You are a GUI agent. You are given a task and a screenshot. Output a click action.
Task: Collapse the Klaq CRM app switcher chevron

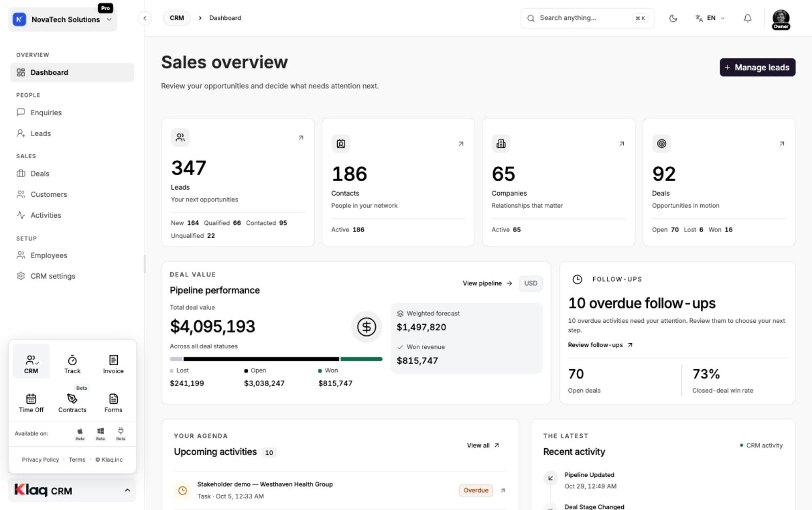pos(128,491)
